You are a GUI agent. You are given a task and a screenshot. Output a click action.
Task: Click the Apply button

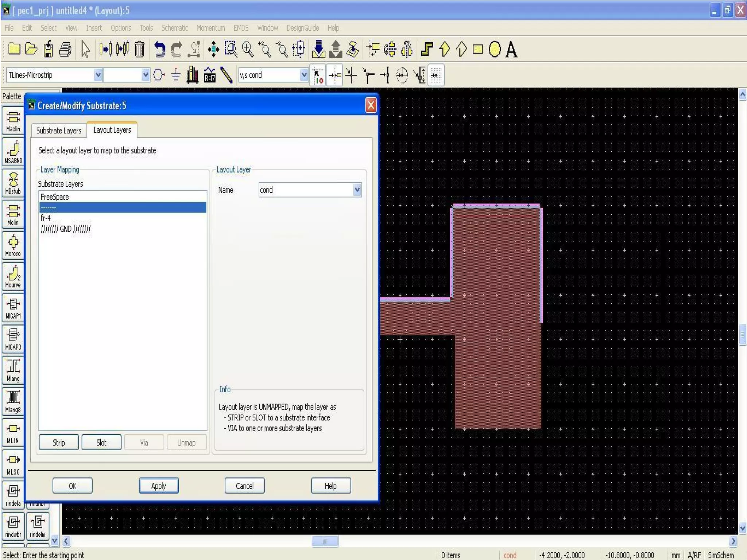tap(159, 486)
